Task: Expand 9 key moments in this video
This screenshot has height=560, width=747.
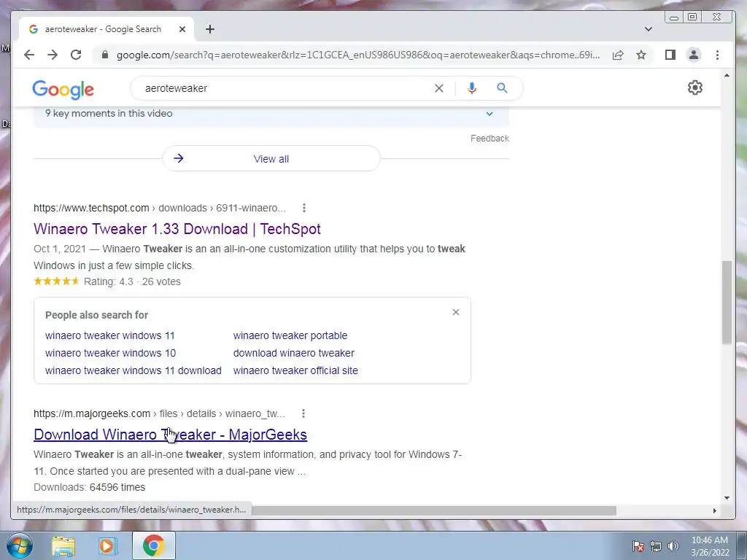Action: 271,113
